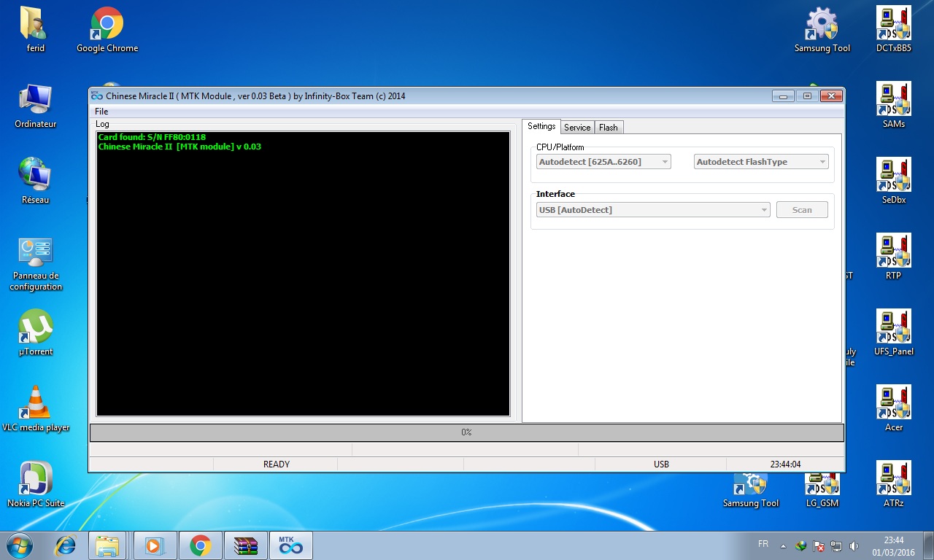The width and height of the screenshot is (934, 560).
Task: Open the Action Center flag tray icon
Action: coord(819,545)
